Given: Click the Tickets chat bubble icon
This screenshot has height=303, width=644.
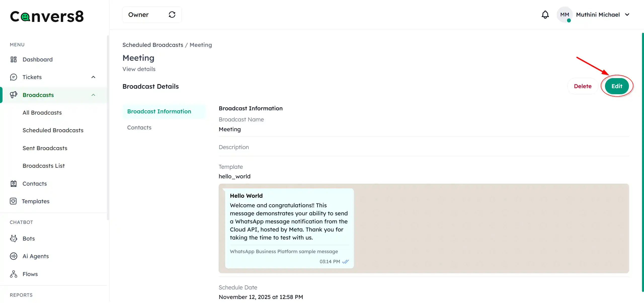Looking at the screenshot, I should (13, 77).
